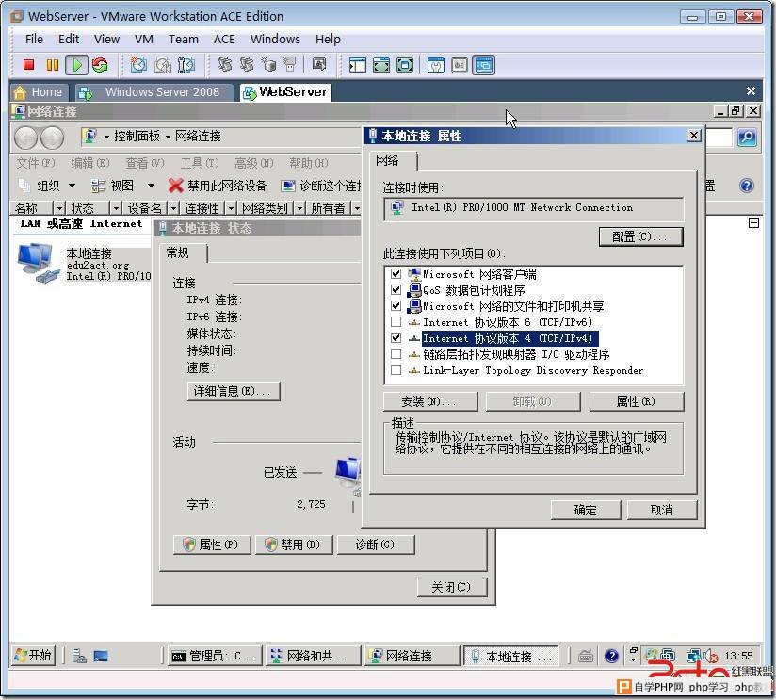Open the 视图 dropdown arrow

(151, 186)
